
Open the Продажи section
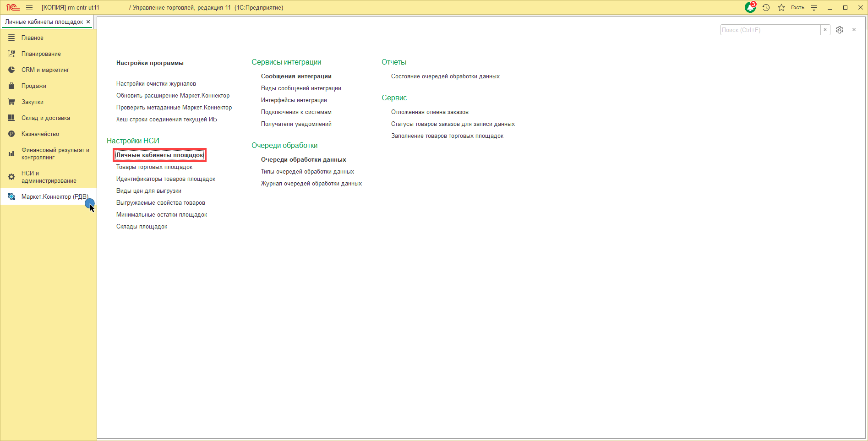tap(34, 86)
